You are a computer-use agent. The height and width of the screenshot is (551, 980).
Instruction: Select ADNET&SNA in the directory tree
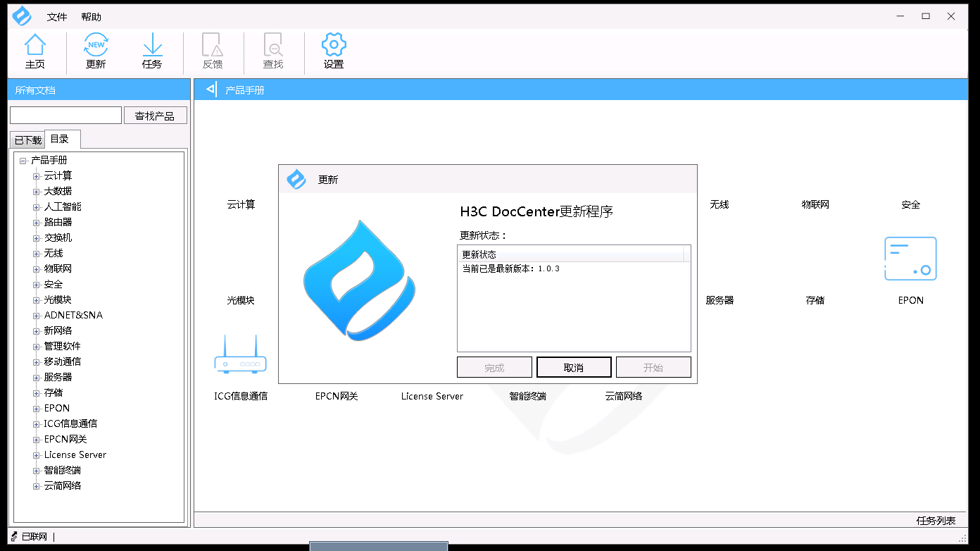click(x=73, y=315)
